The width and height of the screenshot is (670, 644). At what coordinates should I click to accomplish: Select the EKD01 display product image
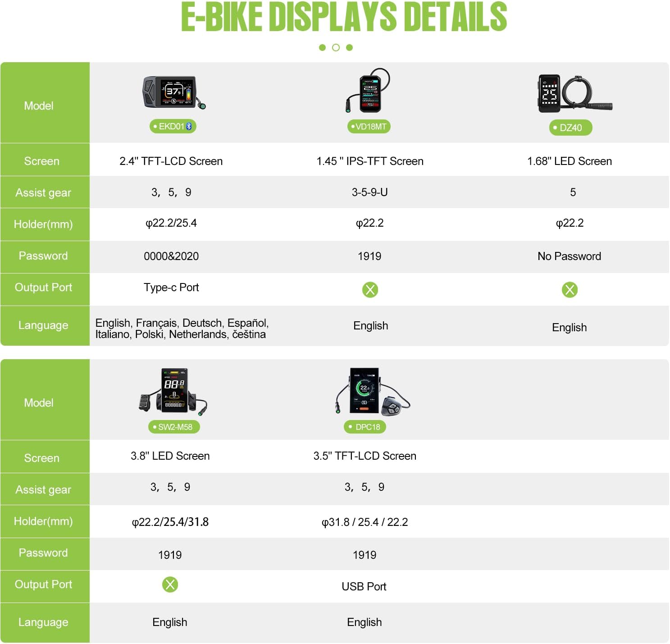pos(173,92)
